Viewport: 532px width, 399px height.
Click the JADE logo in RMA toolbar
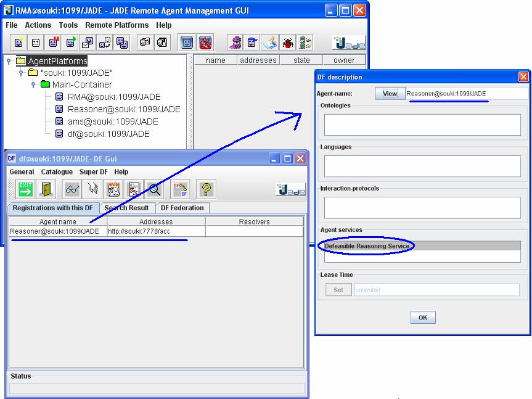click(x=350, y=43)
